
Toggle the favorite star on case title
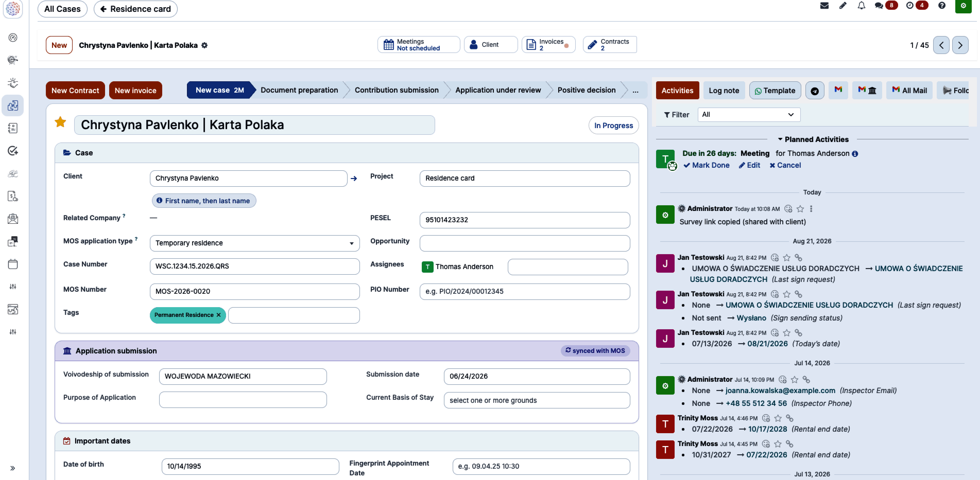pyautogui.click(x=60, y=122)
